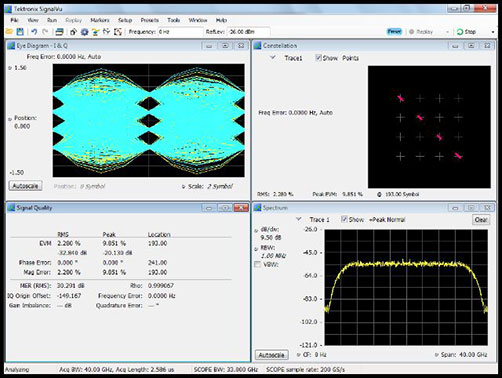Click the Constellation panel title icon
The image size is (502, 378).
point(258,46)
